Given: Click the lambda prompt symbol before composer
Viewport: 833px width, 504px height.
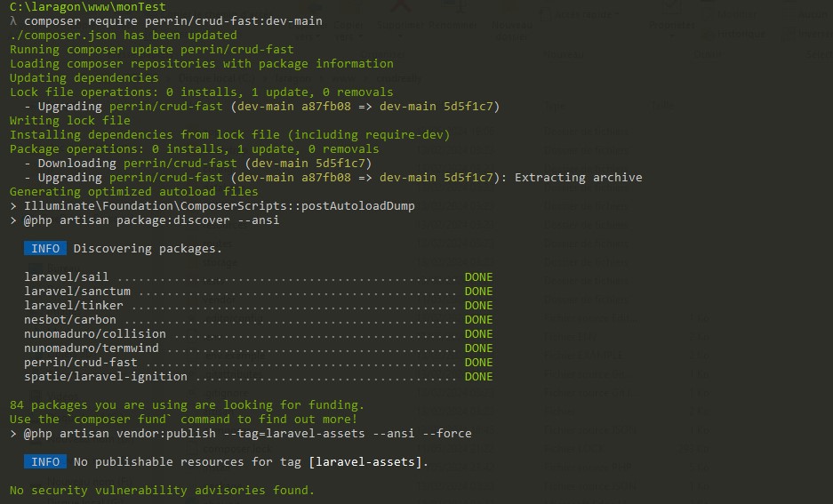Looking at the screenshot, I should [13, 21].
